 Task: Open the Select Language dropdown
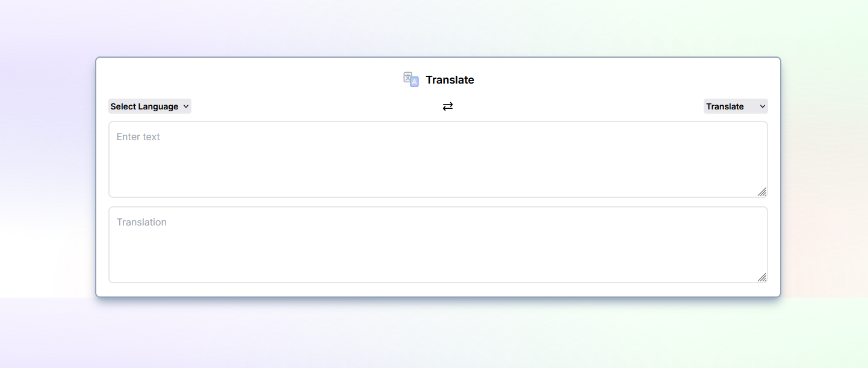click(x=149, y=106)
